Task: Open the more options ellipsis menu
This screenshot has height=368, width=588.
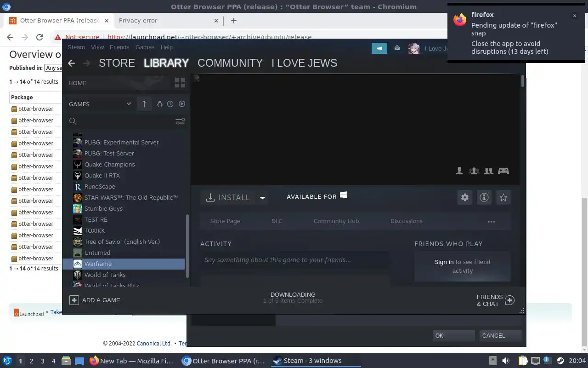Action: [x=492, y=221]
